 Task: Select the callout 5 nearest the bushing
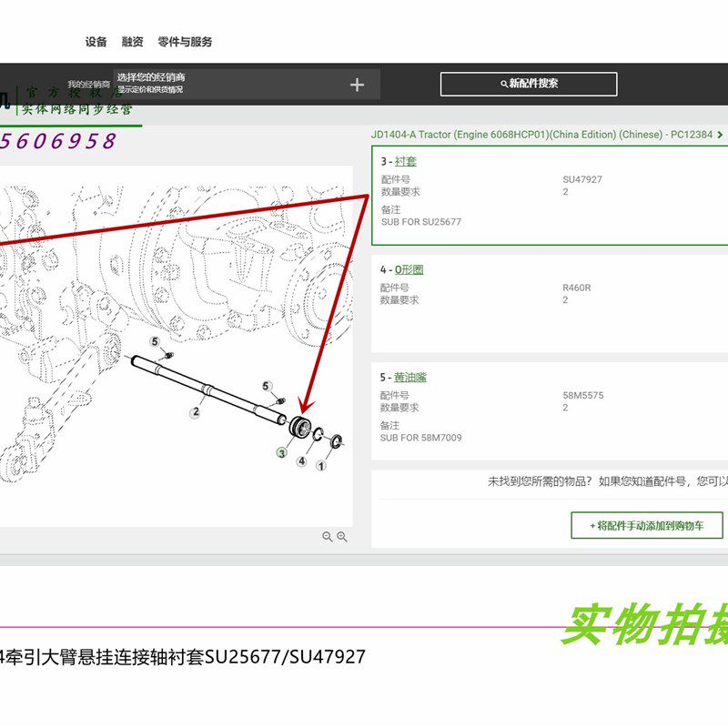tap(266, 386)
